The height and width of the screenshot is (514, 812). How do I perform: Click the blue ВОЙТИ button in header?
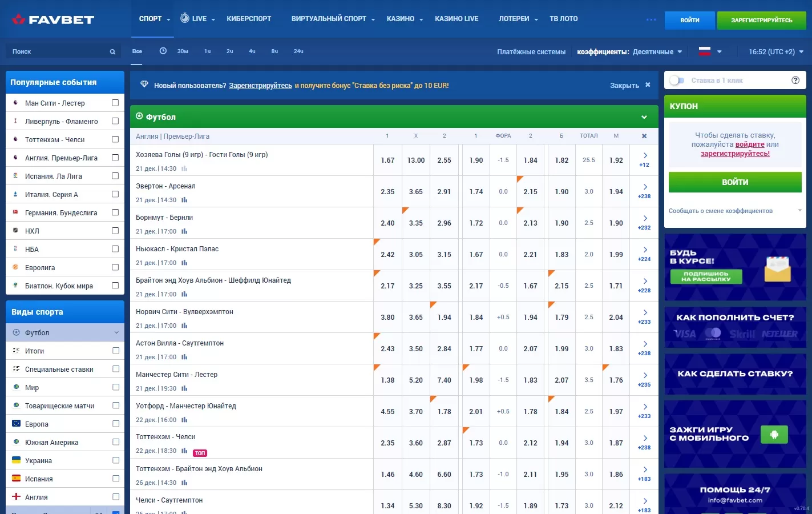click(x=689, y=20)
